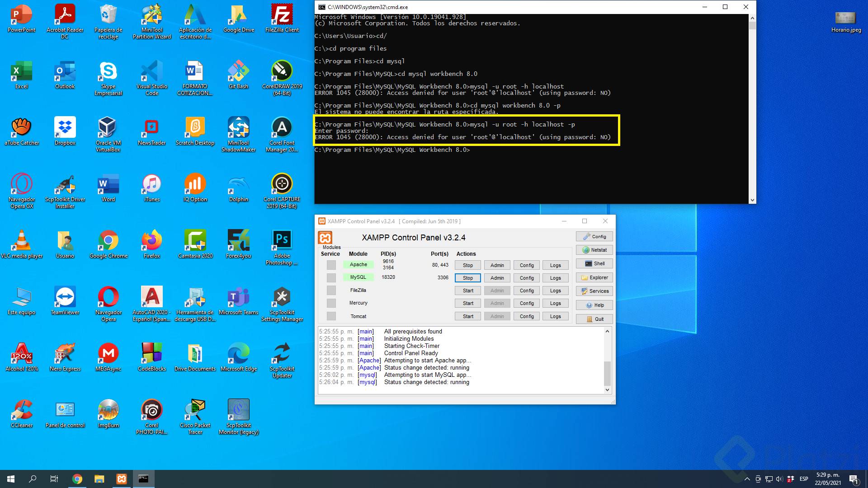This screenshot has height=488, width=868.
Task: Start the FileZilla module in XAMPP
Action: [468, 291]
